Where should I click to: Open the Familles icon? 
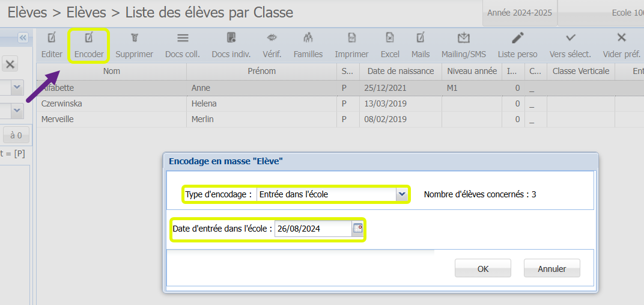pos(308,39)
